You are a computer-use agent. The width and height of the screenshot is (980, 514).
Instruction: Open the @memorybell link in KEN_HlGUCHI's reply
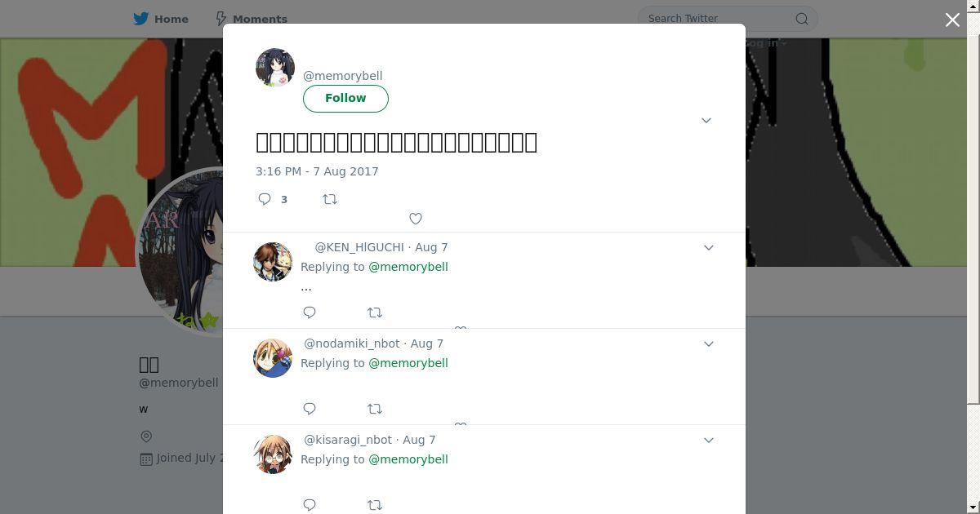point(408,267)
